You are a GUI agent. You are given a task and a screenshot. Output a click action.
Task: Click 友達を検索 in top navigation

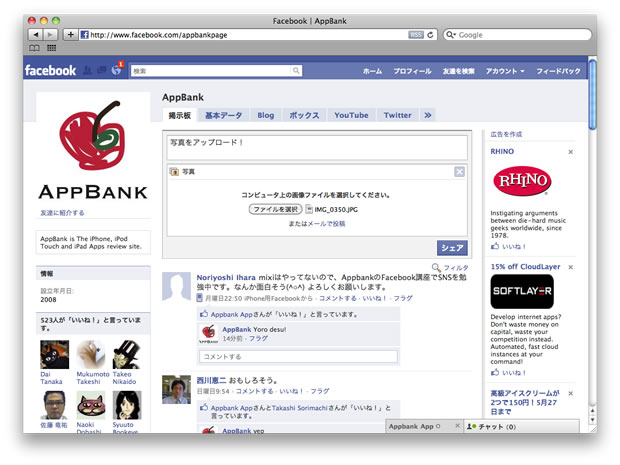[x=458, y=71]
